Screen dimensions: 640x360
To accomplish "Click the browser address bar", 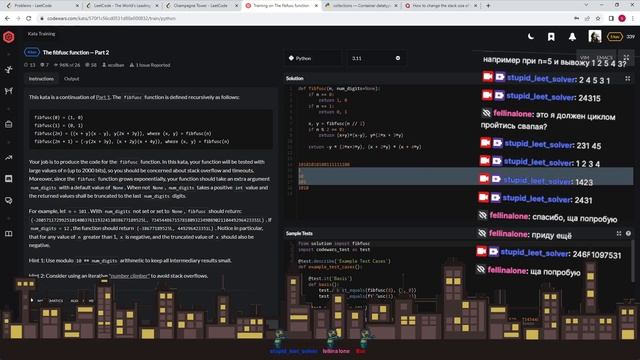I will 302,18.
